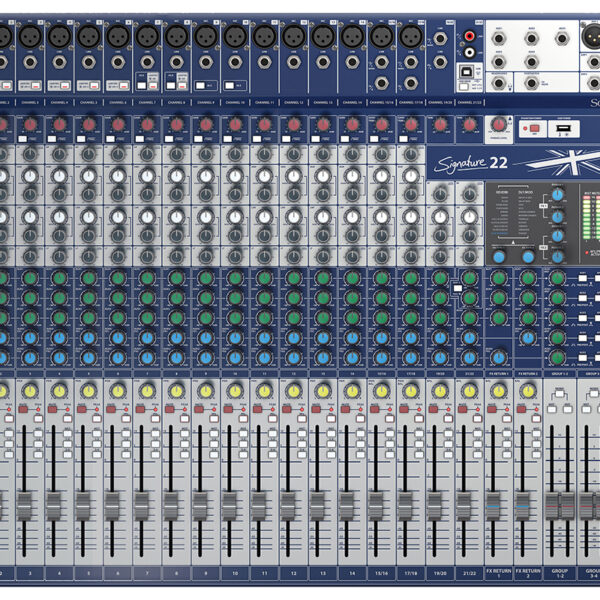
Task: Mute channel 13 with its red button
Action: 316,409
